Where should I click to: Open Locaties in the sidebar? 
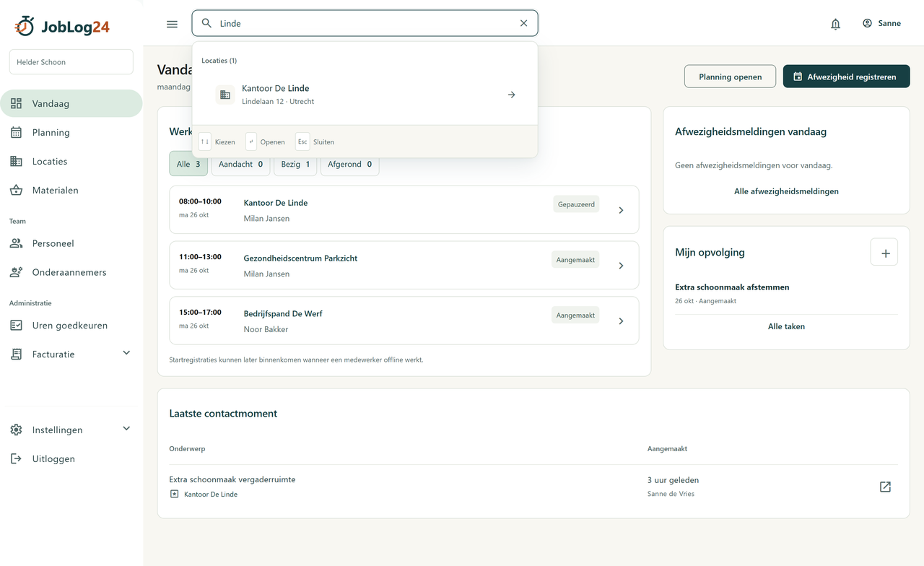point(71,161)
